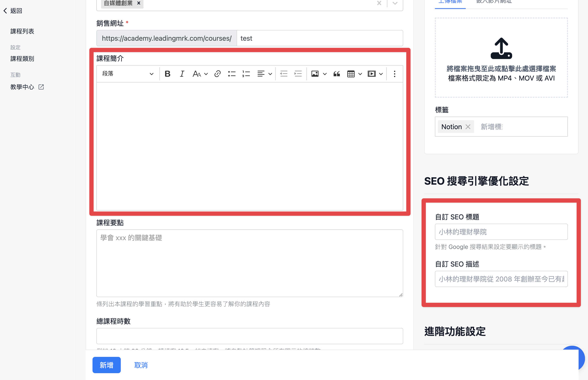
Task: Insert image via toolbar icon
Action: [315, 74]
